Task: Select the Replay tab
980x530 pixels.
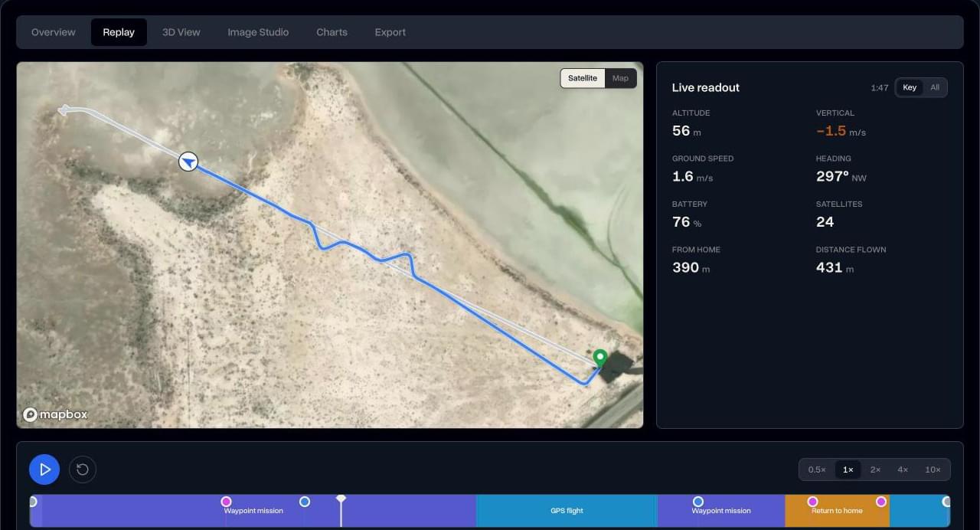Action: (x=119, y=32)
